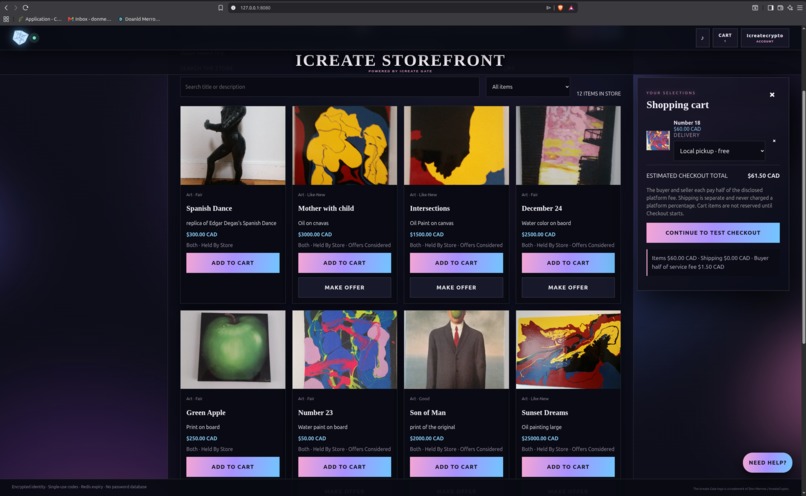Image resolution: width=806 pixels, height=496 pixels.
Task: Click the split view icon in toolbar
Action: (755, 8)
